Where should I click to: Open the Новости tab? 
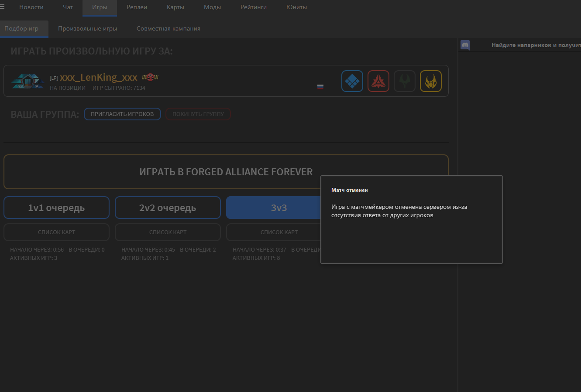[31, 7]
